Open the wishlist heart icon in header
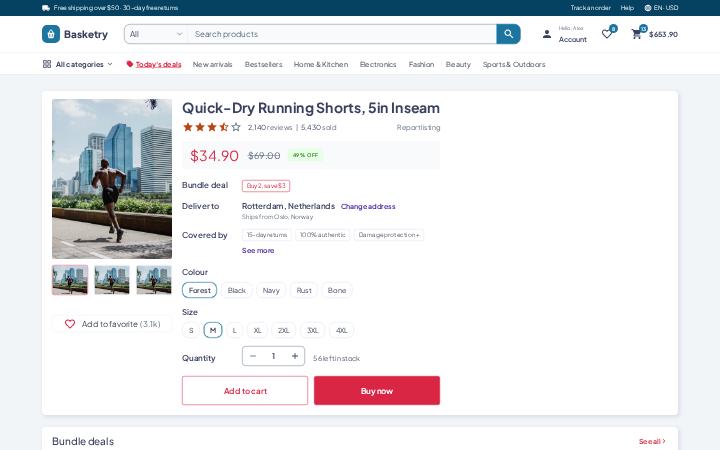The image size is (720, 450). pyautogui.click(x=607, y=34)
